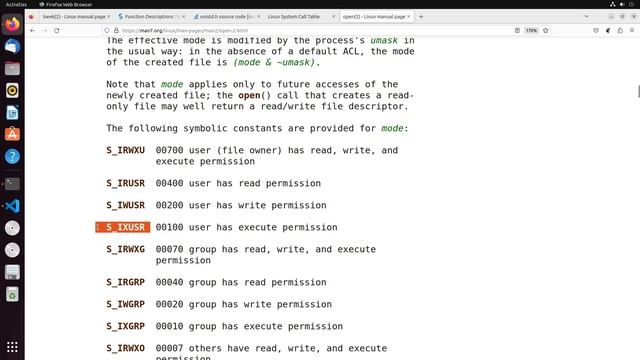Click the 00200 mode value
This screenshot has height=360, width=640.
click(x=169, y=205)
